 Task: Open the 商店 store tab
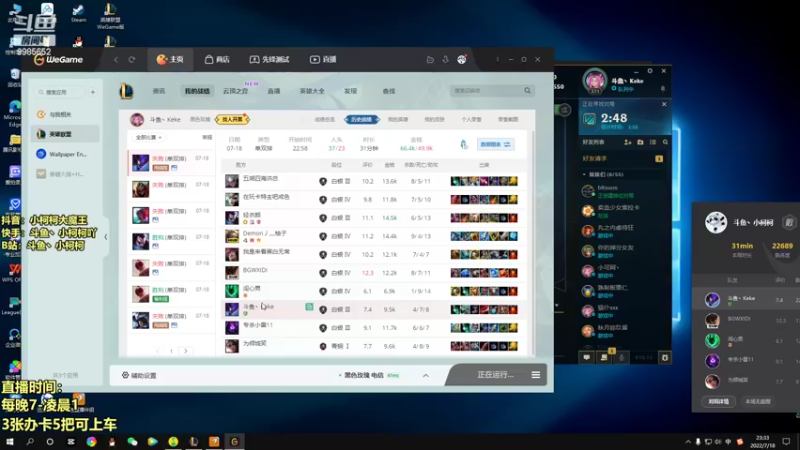217,60
